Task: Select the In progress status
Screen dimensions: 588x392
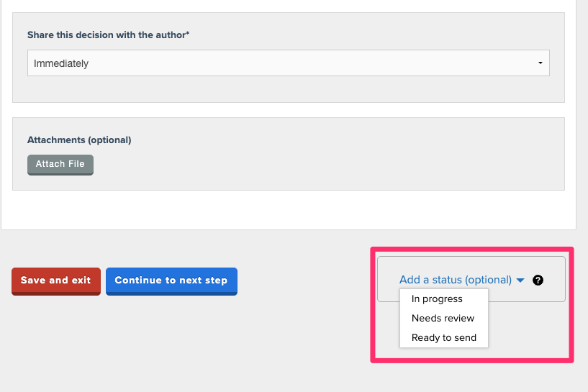Action: tap(437, 299)
